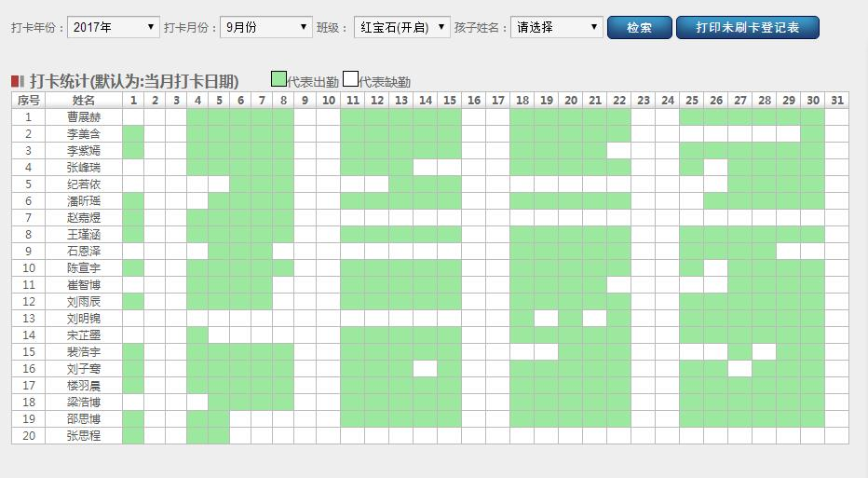Select the name 王瑾涵 in row 8

(x=84, y=234)
